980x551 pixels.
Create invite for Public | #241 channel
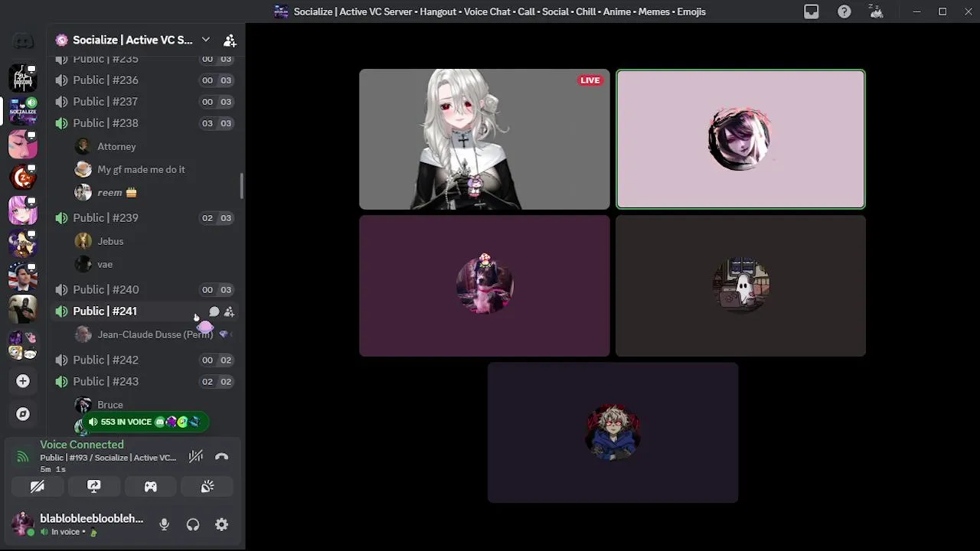coord(229,311)
